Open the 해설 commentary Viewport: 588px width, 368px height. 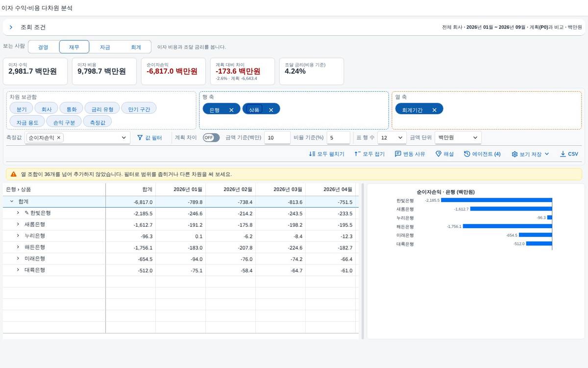(445, 154)
